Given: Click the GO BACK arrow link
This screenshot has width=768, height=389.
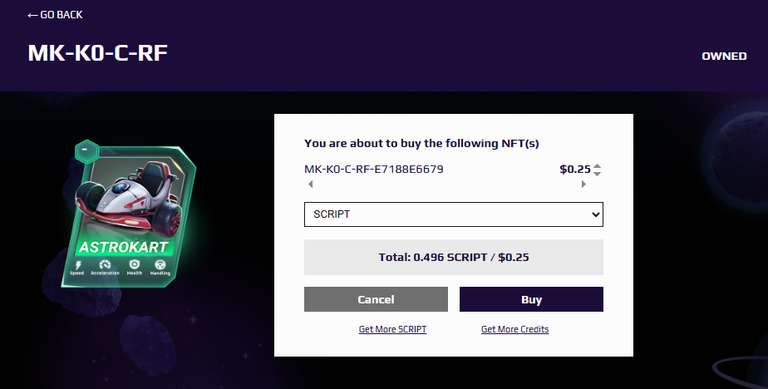Looking at the screenshot, I should point(55,15).
